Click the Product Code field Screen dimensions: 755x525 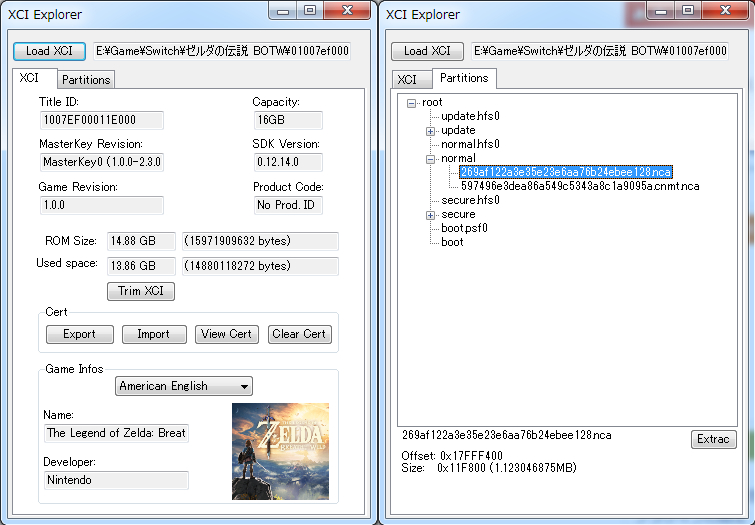coord(287,205)
